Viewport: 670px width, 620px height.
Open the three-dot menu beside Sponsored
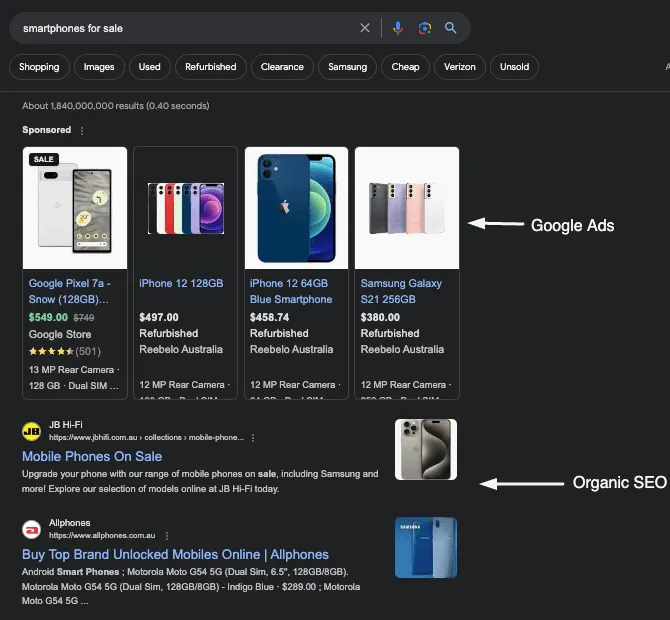[82, 131]
